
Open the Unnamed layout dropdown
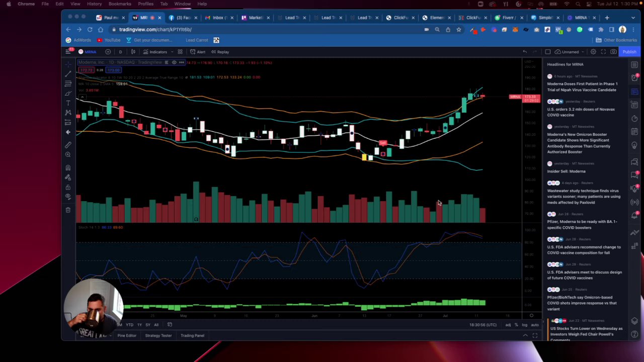click(570, 52)
